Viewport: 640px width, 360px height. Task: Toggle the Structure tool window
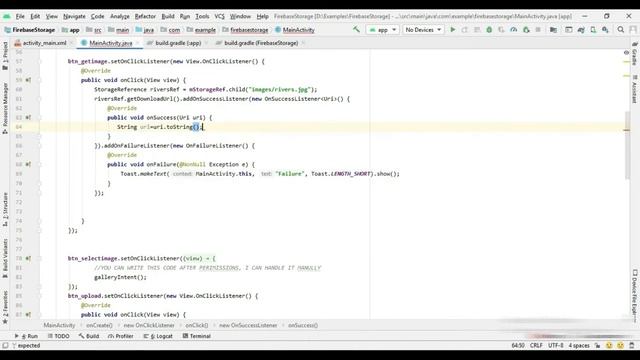point(5,209)
